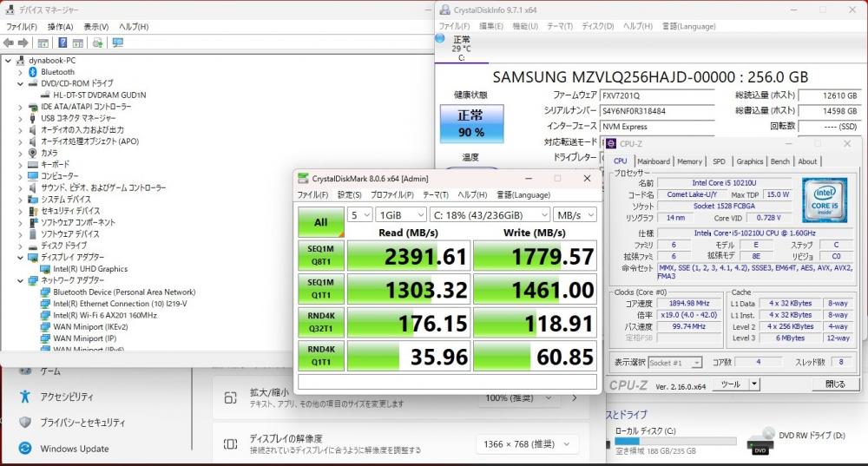
Task: Collapse the ネットワーク アダプター node
Action: pyautogui.click(x=21, y=280)
